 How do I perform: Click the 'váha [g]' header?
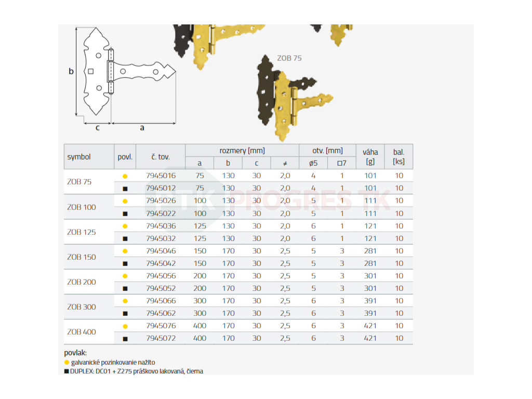coord(370,157)
